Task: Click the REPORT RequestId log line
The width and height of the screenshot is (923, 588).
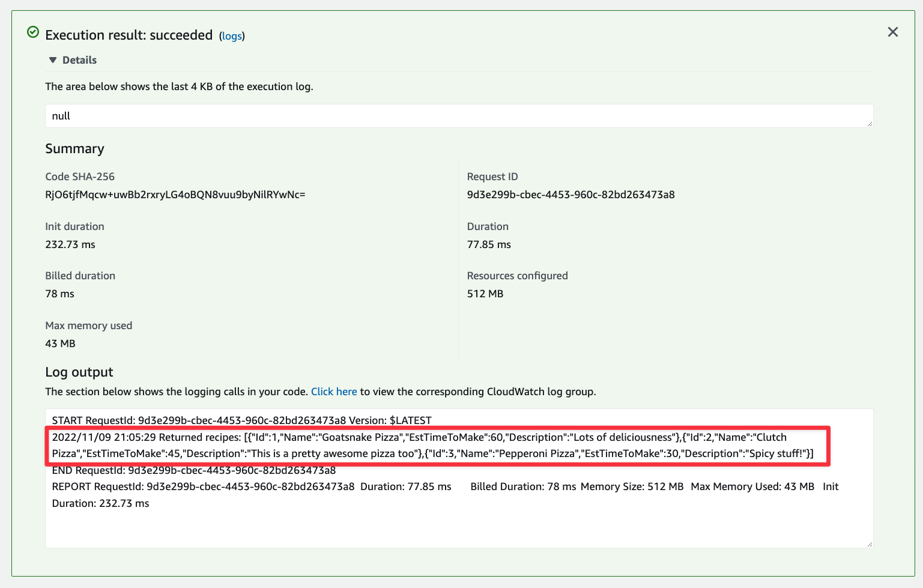Action: pyautogui.click(x=445, y=495)
